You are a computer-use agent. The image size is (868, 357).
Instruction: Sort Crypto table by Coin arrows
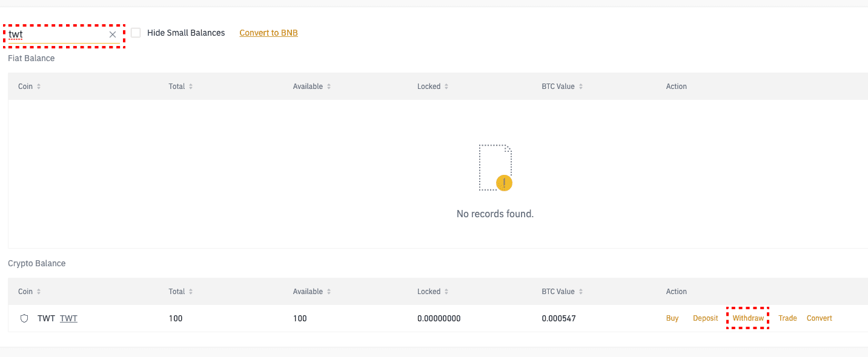39,292
